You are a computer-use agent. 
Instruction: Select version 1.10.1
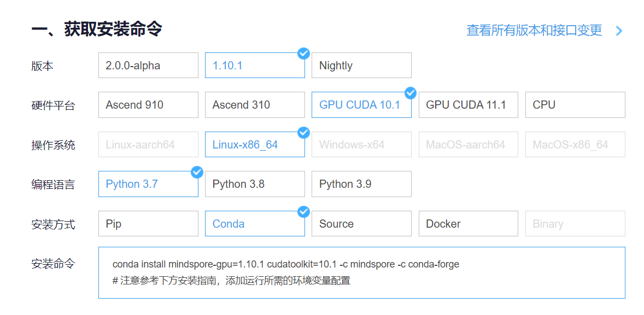click(x=255, y=65)
